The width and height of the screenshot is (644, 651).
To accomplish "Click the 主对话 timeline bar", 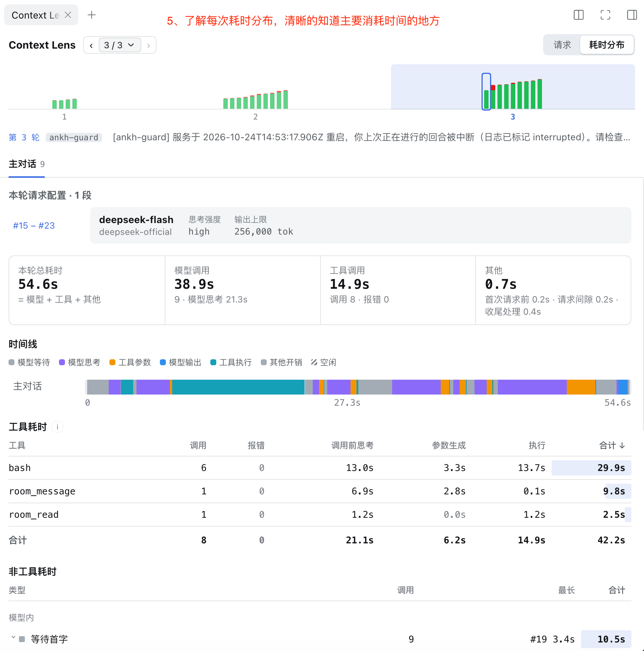I will coord(358,387).
